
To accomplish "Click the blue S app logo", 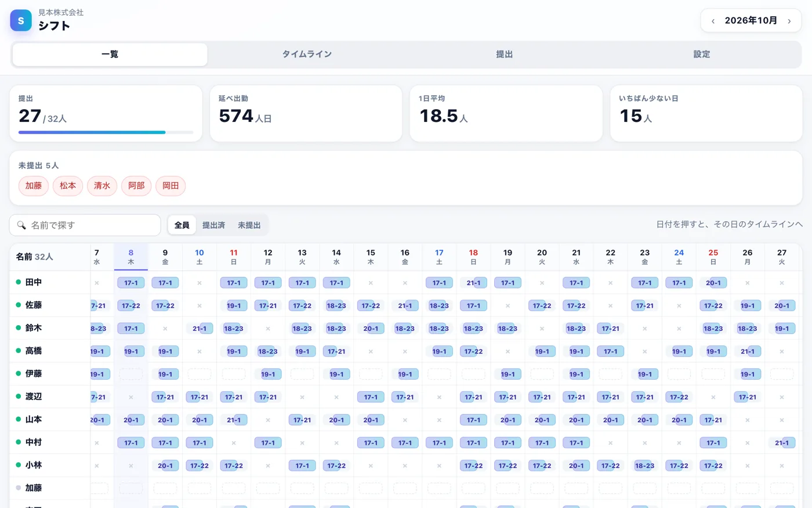I will coord(21,20).
